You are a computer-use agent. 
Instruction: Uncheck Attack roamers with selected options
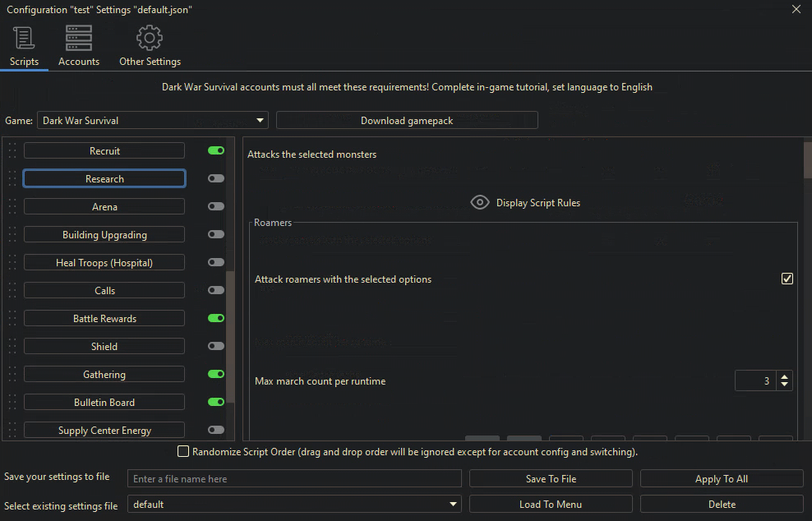787,279
